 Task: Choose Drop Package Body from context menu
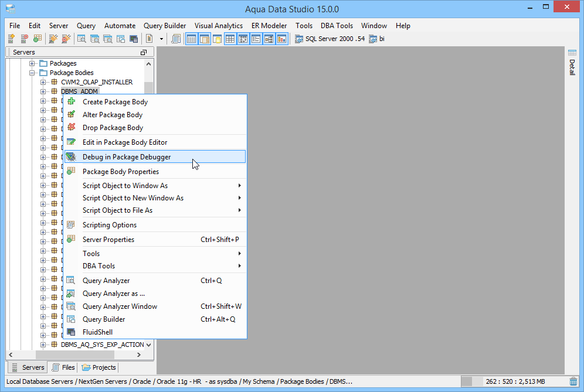coord(155,128)
